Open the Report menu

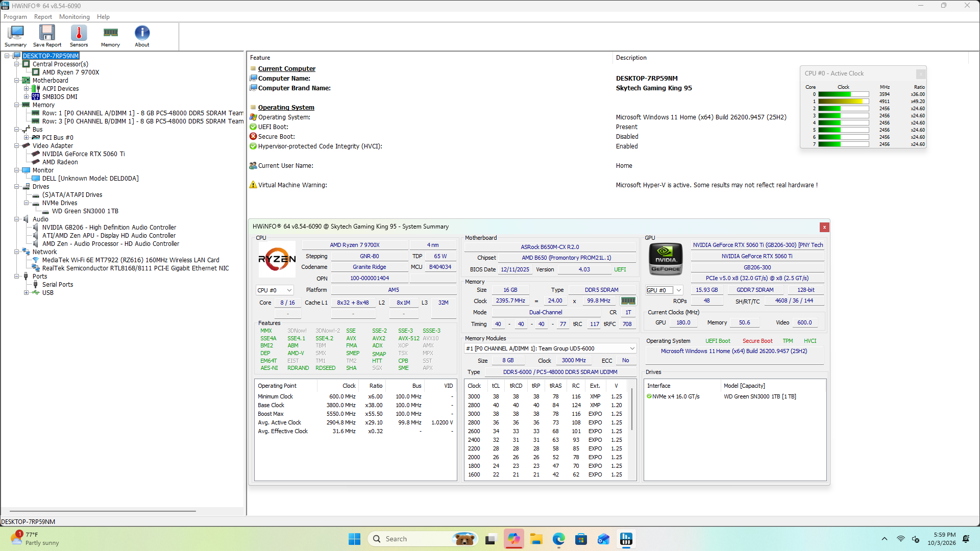click(x=43, y=17)
